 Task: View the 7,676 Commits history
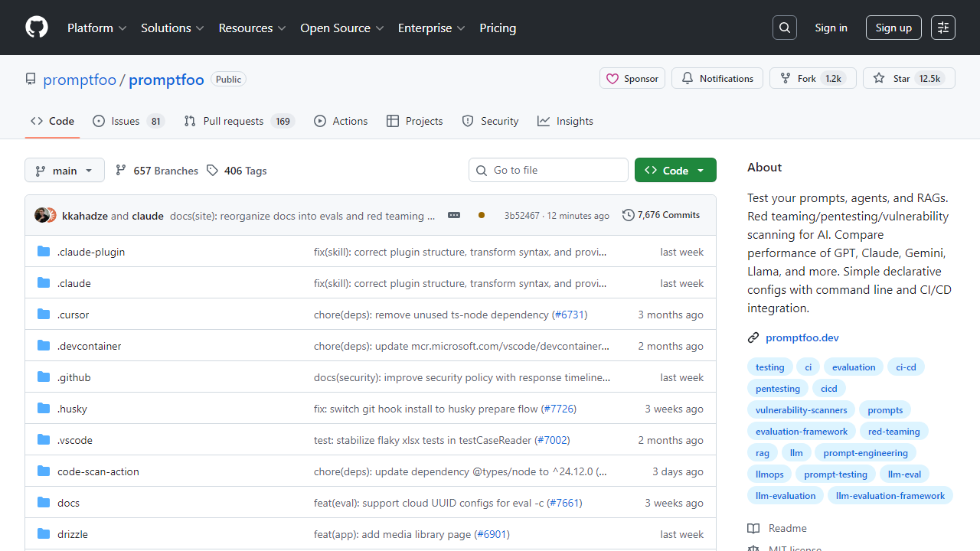pos(661,215)
